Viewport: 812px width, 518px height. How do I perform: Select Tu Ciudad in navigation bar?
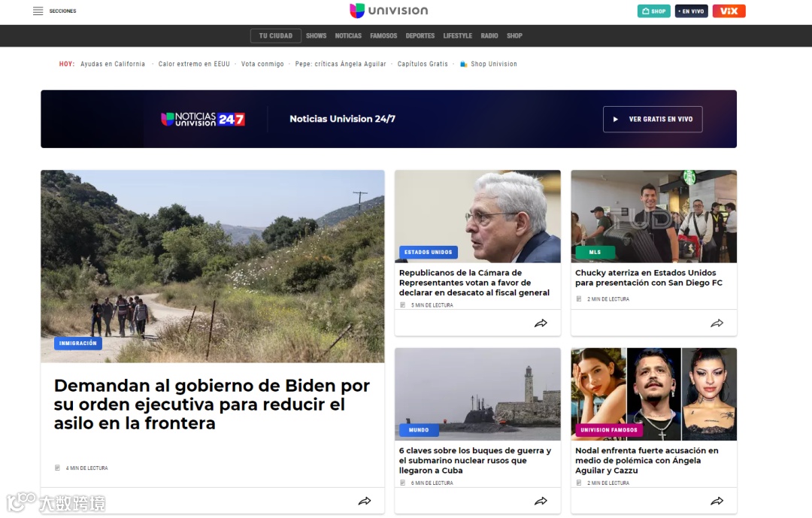pos(275,36)
